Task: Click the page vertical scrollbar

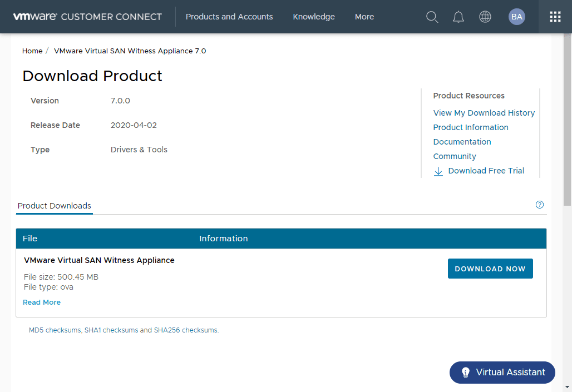Action: click(567, 122)
